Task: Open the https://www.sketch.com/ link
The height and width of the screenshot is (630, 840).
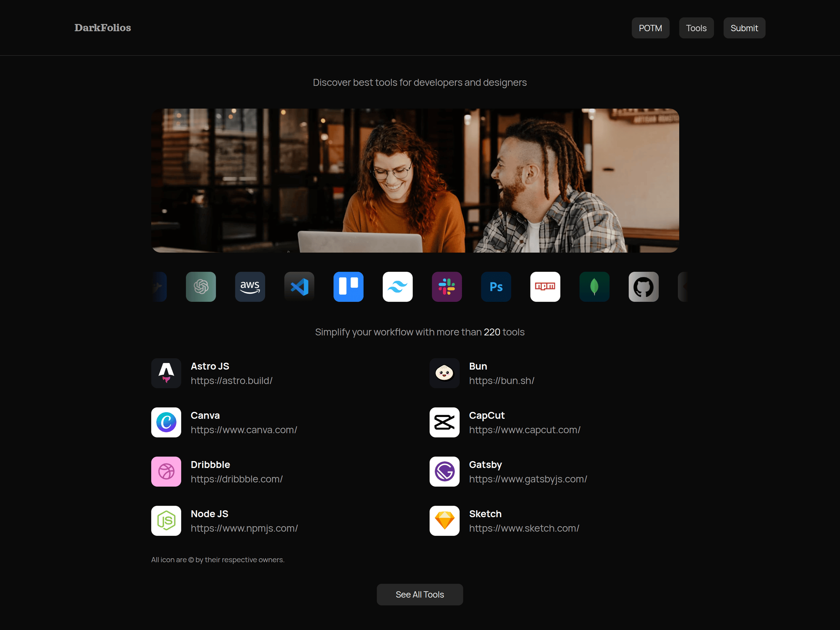Action: click(x=524, y=528)
